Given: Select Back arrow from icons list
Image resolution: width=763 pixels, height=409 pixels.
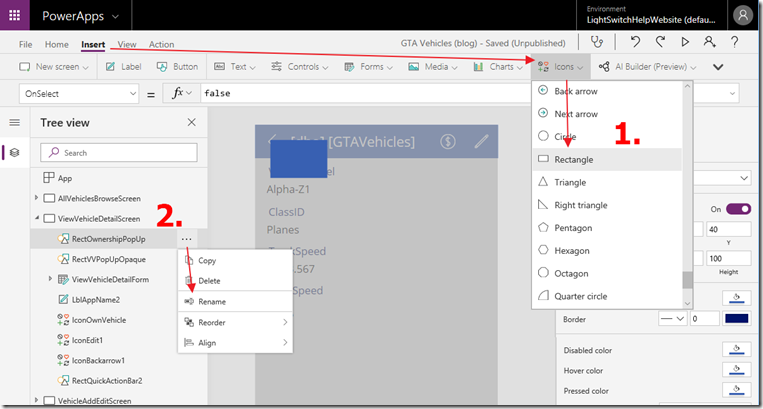Looking at the screenshot, I should tap(607, 91).
